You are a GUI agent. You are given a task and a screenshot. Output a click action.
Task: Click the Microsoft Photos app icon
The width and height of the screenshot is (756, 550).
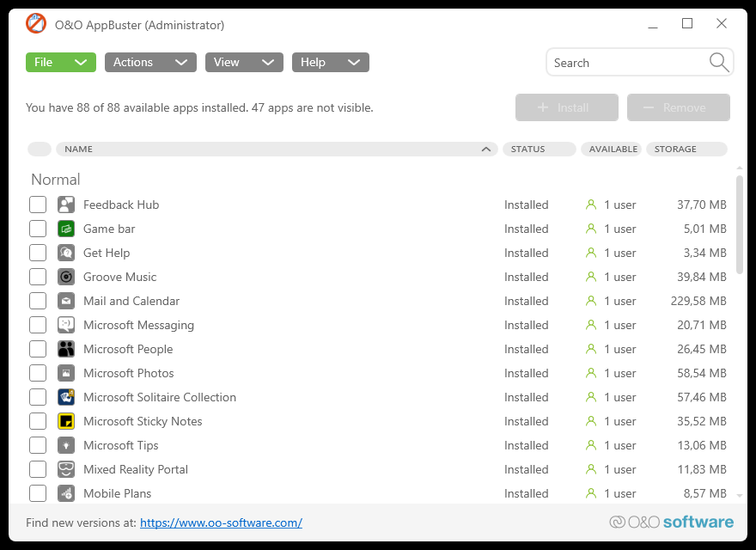click(66, 373)
